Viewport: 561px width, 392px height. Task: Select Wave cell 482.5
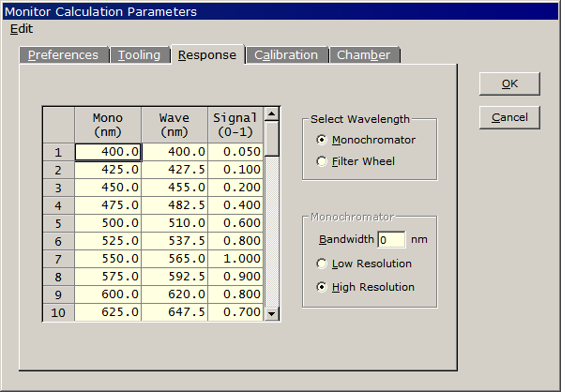[174, 205]
